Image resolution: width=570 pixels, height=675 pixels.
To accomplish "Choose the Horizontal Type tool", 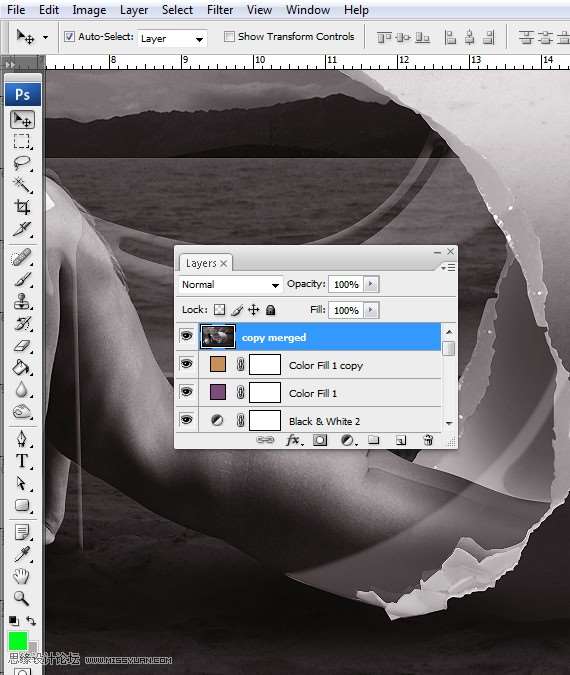I will [22, 461].
